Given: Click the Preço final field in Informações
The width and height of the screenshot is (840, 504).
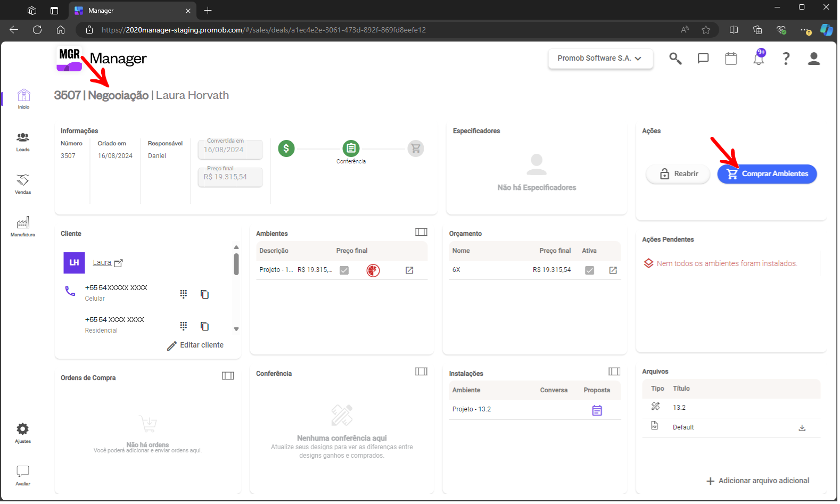Looking at the screenshot, I should pyautogui.click(x=230, y=177).
